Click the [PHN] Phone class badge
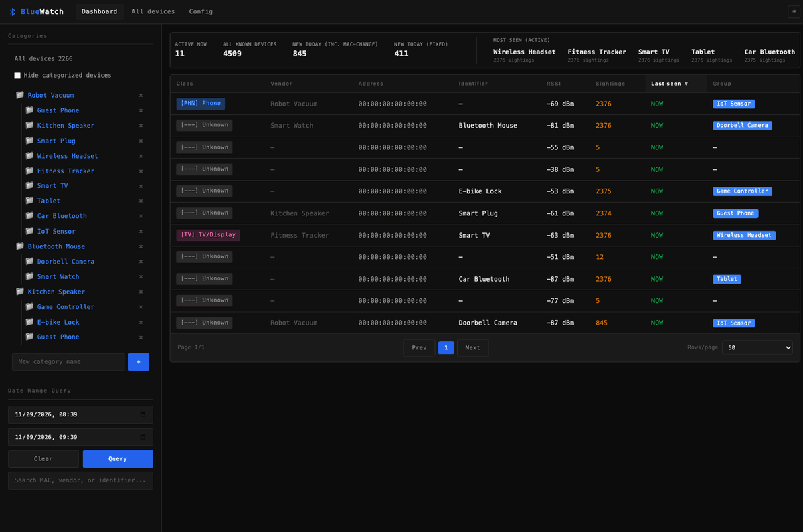 click(201, 104)
